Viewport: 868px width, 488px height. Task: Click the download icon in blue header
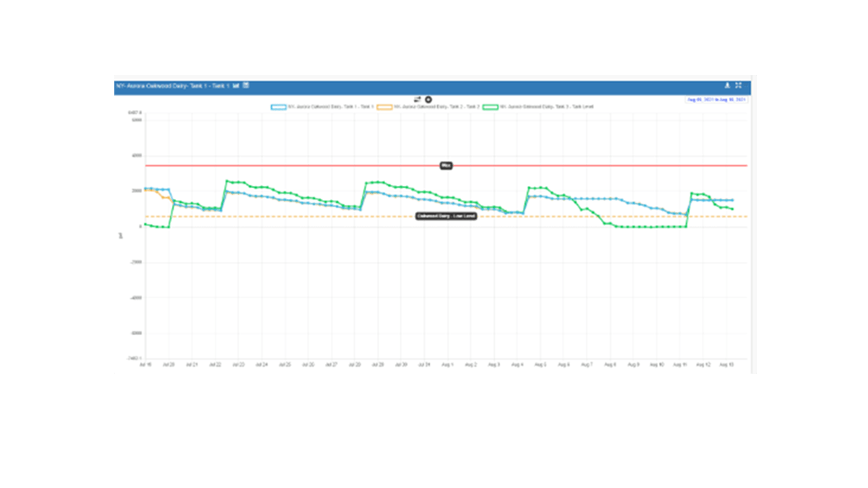[x=727, y=85]
